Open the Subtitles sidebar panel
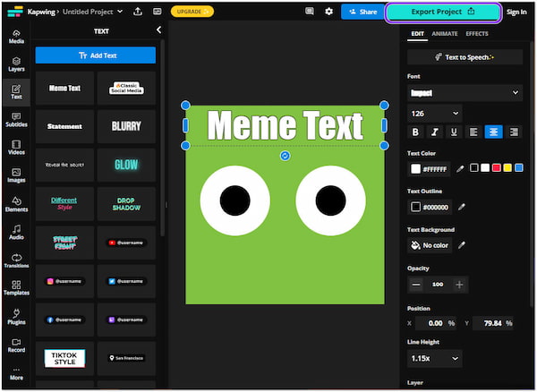Viewport: 537px width, 392px height. point(16,120)
